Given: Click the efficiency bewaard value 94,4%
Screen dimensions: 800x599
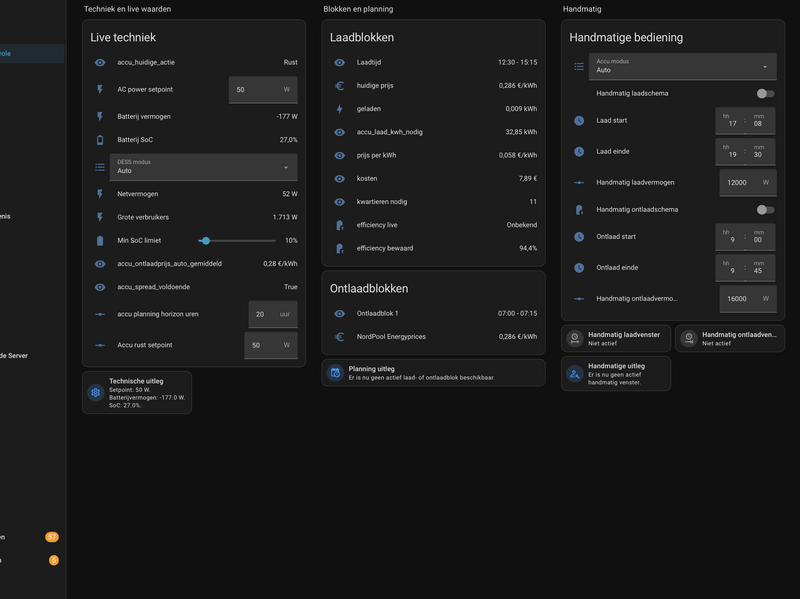Looking at the screenshot, I should tap(528, 248).
